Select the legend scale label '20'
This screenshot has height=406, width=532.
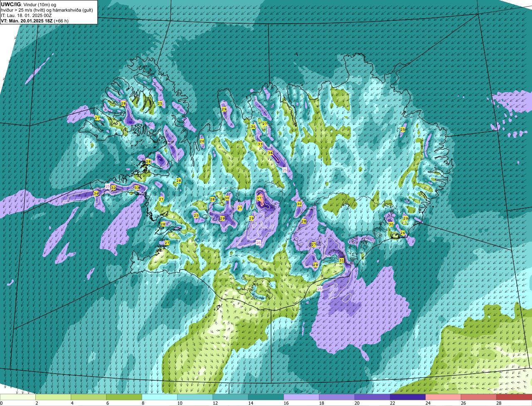357,403
